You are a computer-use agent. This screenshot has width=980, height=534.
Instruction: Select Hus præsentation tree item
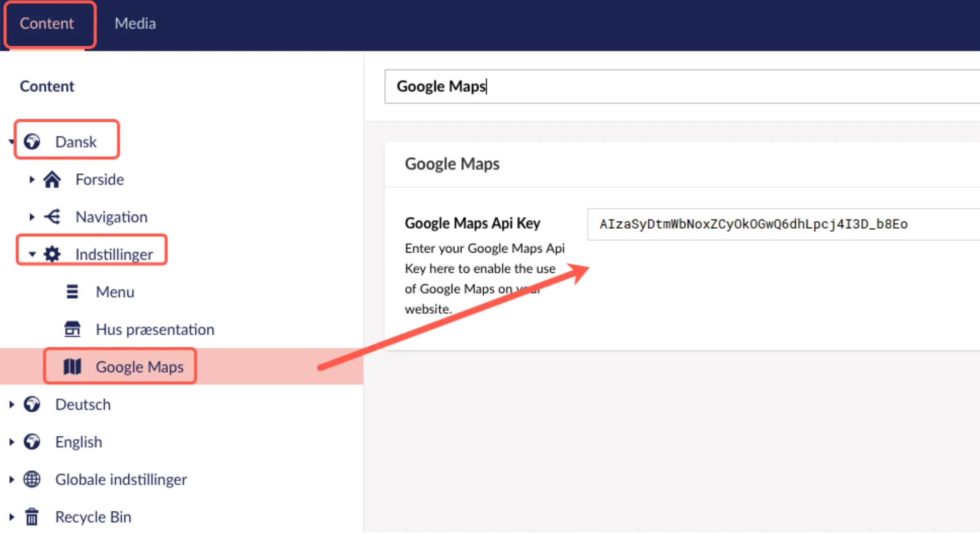155,329
